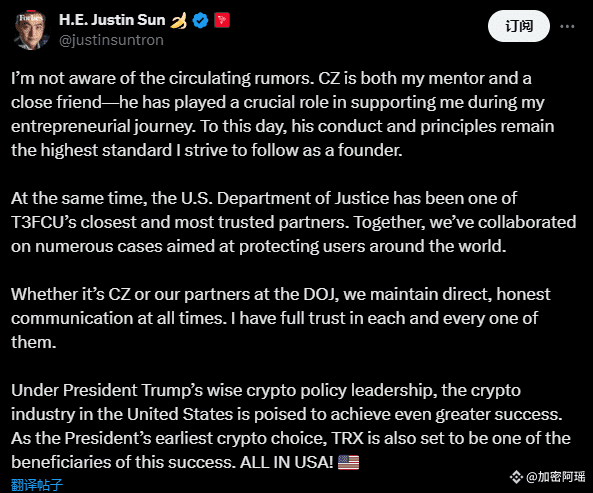The height and width of the screenshot is (493, 593).
Task: Open Justin Sun's profile avatar
Action: point(31,30)
